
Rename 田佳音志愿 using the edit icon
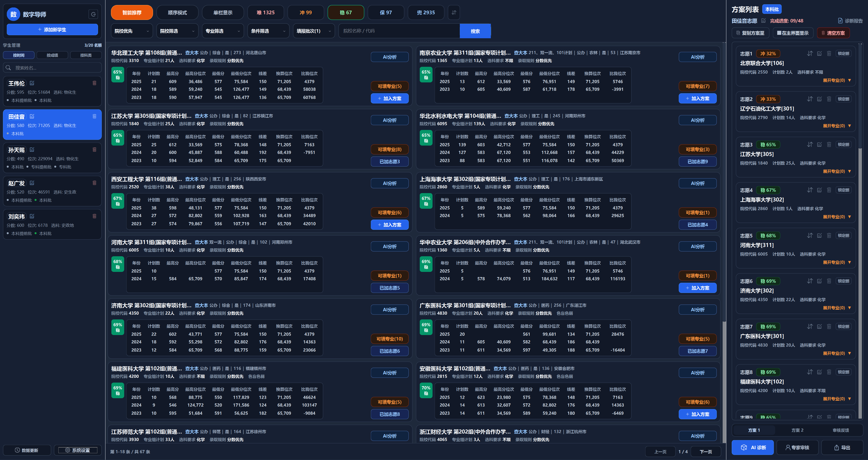[763, 21]
